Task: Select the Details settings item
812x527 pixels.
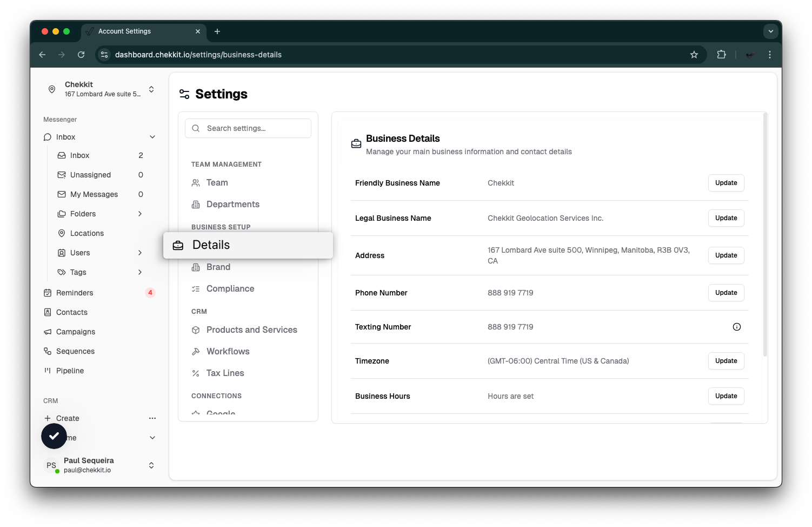Action: click(x=248, y=245)
